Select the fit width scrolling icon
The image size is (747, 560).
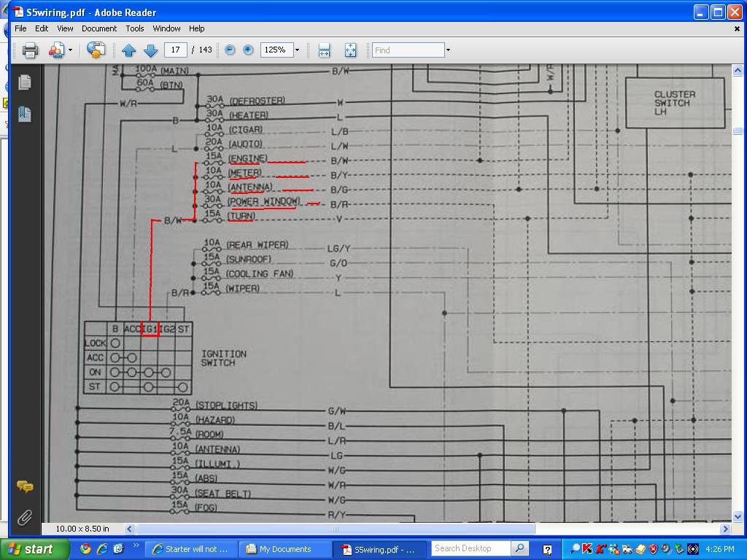coord(325,50)
